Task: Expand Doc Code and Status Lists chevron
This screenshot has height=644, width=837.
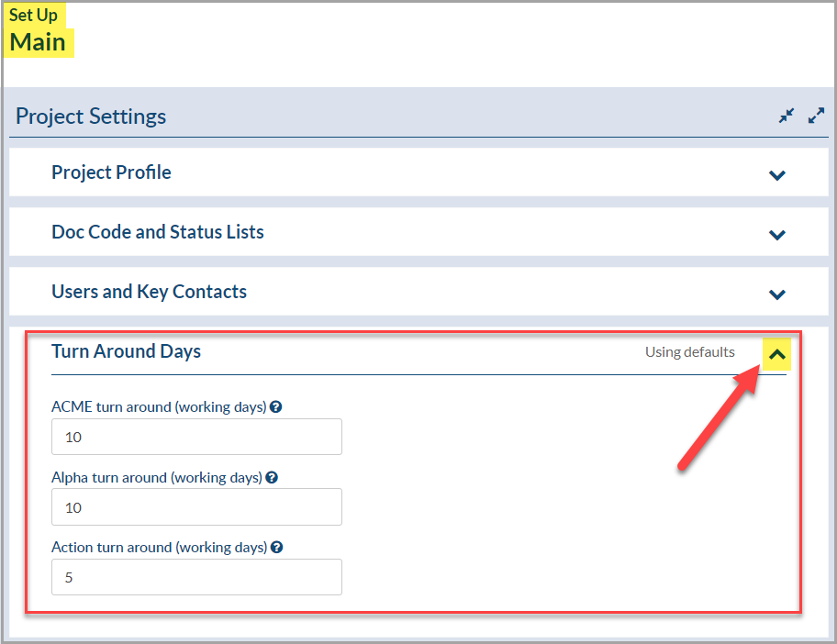Action: coord(776,235)
